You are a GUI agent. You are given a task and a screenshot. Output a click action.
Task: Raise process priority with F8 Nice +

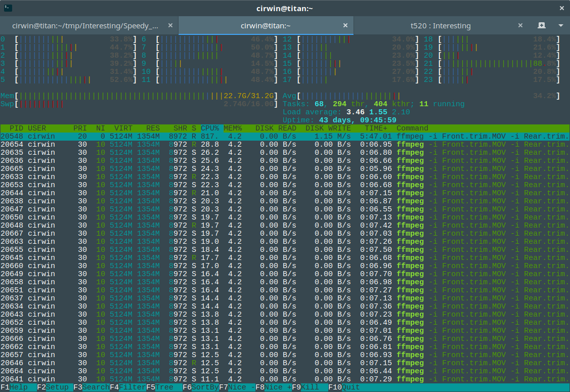[273, 386]
